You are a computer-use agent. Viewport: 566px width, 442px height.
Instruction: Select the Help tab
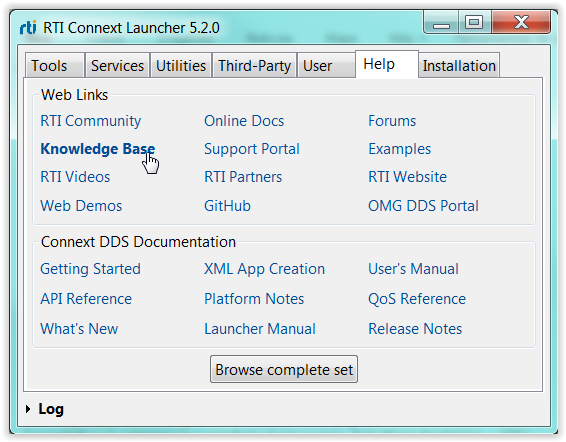(387, 64)
